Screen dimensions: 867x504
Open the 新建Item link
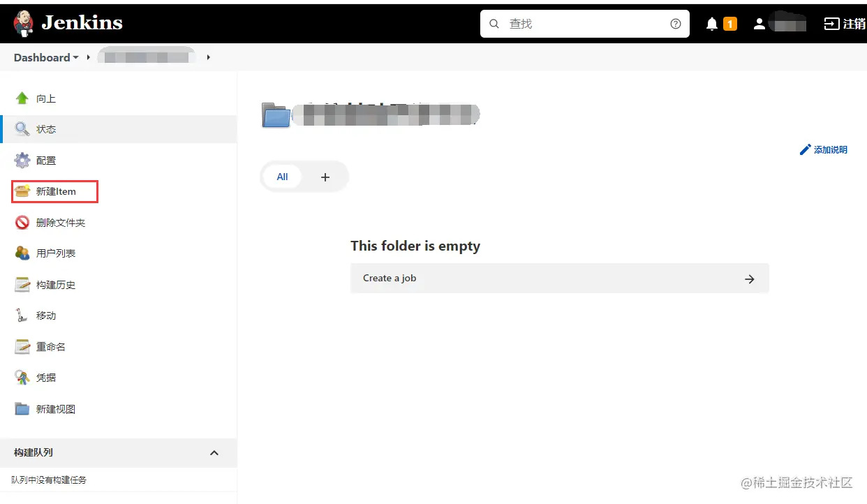56,191
